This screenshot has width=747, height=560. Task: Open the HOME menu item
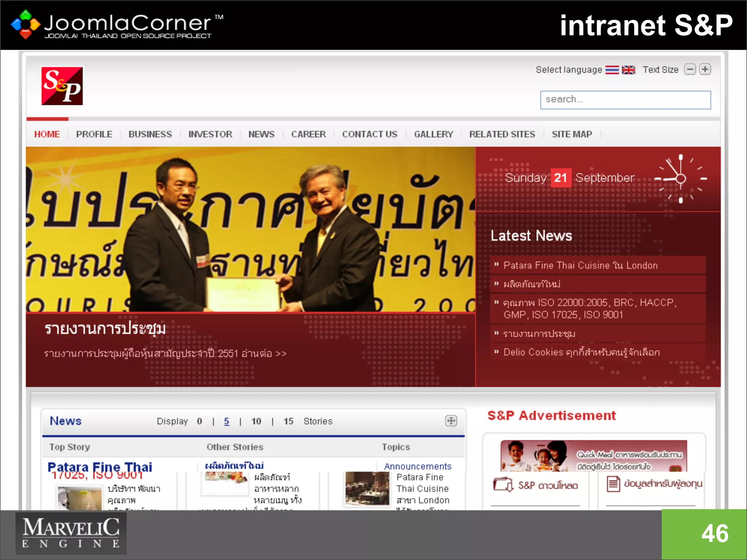tap(47, 134)
